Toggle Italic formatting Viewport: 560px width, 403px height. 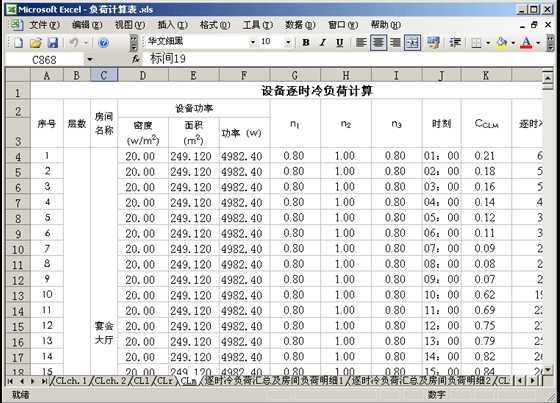(x=323, y=43)
